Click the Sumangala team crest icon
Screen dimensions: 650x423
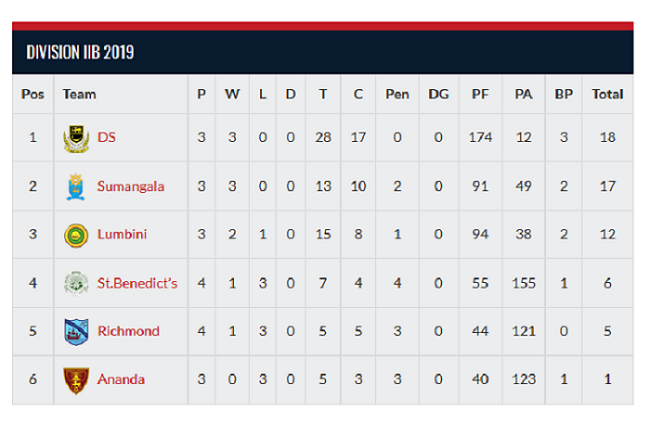(x=74, y=185)
